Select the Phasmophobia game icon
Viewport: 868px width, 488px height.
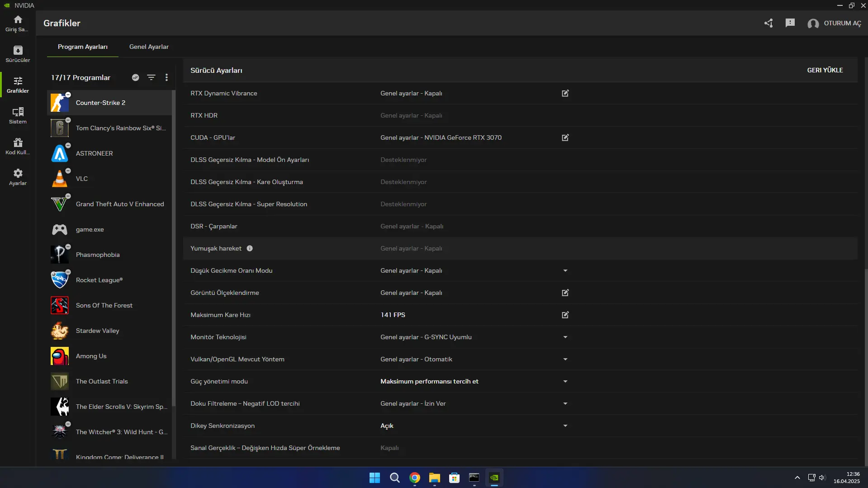click(x=60, y=255)
